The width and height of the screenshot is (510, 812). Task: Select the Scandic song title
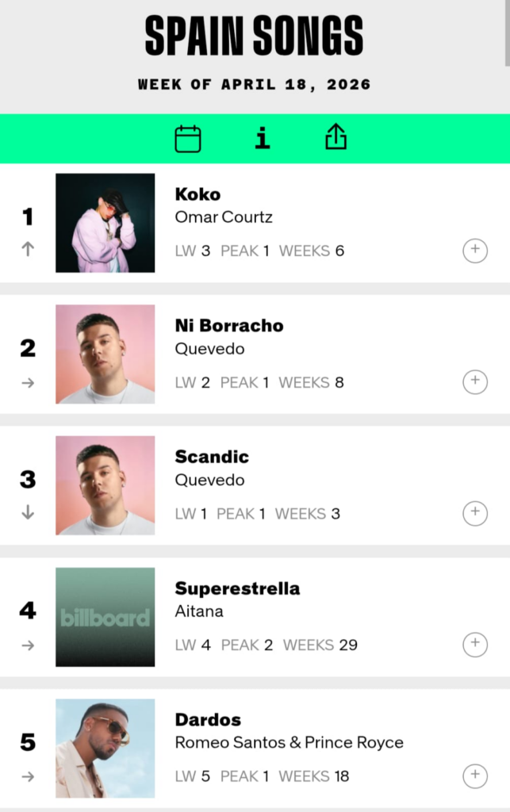click(212, 457)
